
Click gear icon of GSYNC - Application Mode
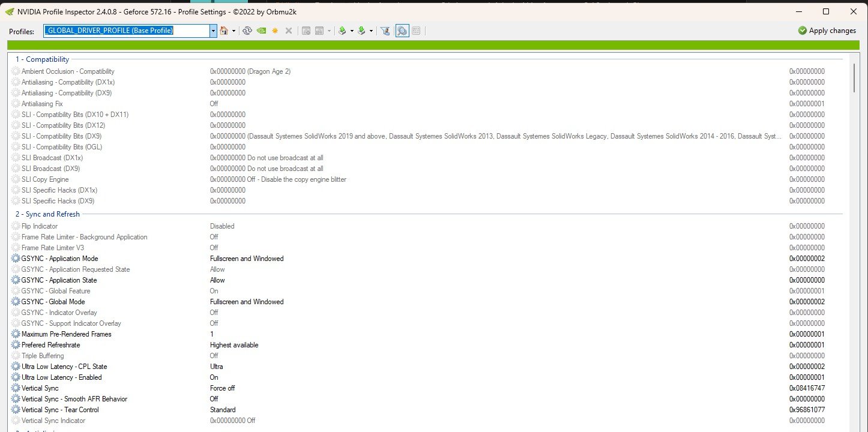pyautogui.click(x=16, y=259)
